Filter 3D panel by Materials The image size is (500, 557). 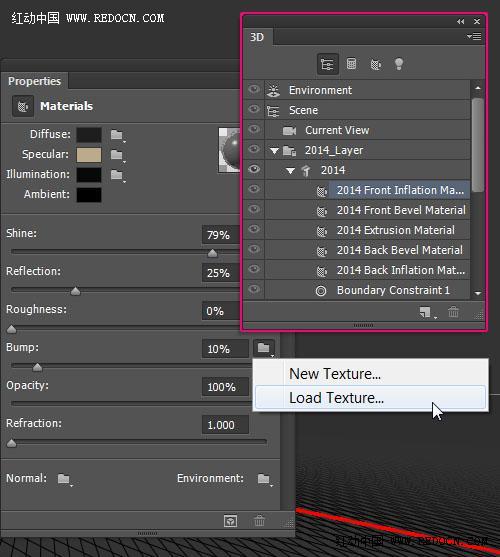375,64
